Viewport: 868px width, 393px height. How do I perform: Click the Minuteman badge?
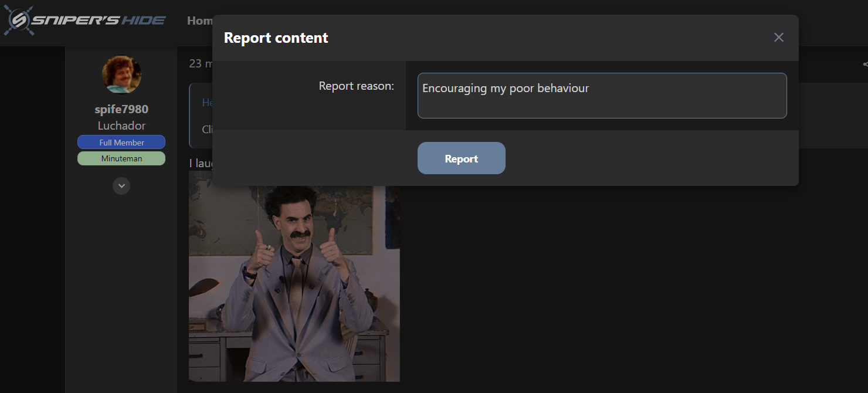[121, 158]
